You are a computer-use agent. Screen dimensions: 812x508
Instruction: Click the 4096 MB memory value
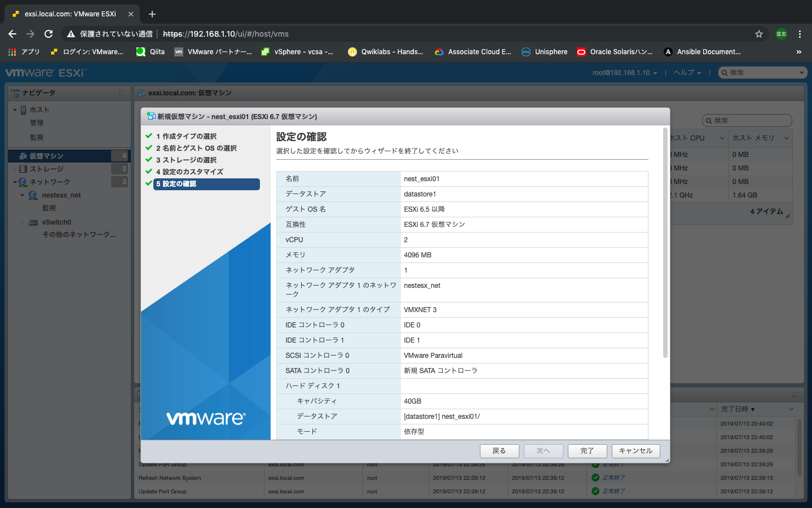pyautogui.click(x=418, y=255)
